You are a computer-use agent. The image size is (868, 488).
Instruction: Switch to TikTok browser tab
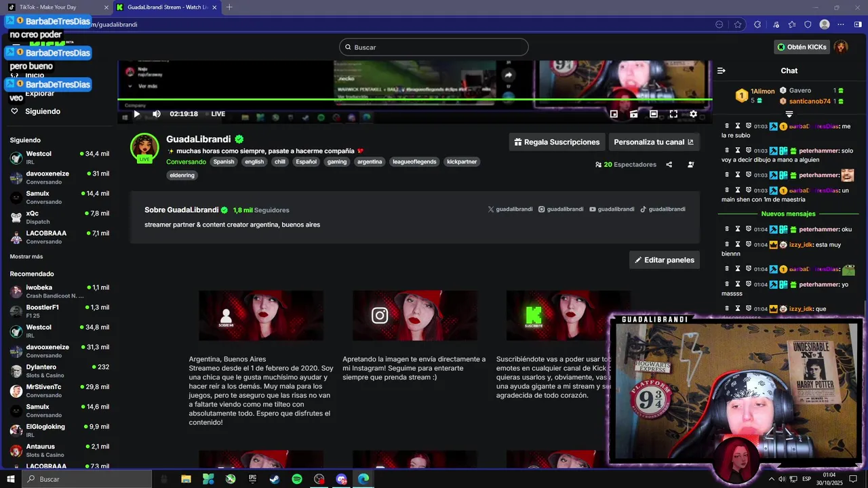(57, 7)
